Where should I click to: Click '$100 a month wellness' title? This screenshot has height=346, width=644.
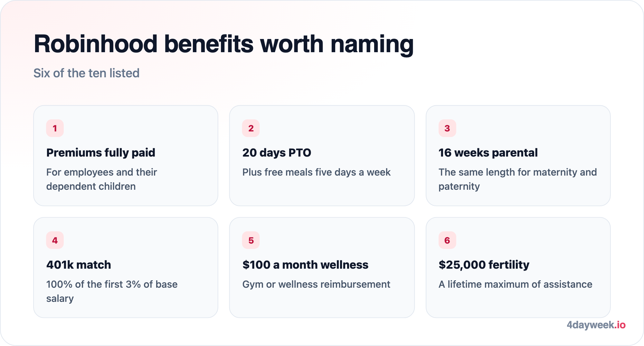pyautogui.click(x=305, y=265)
